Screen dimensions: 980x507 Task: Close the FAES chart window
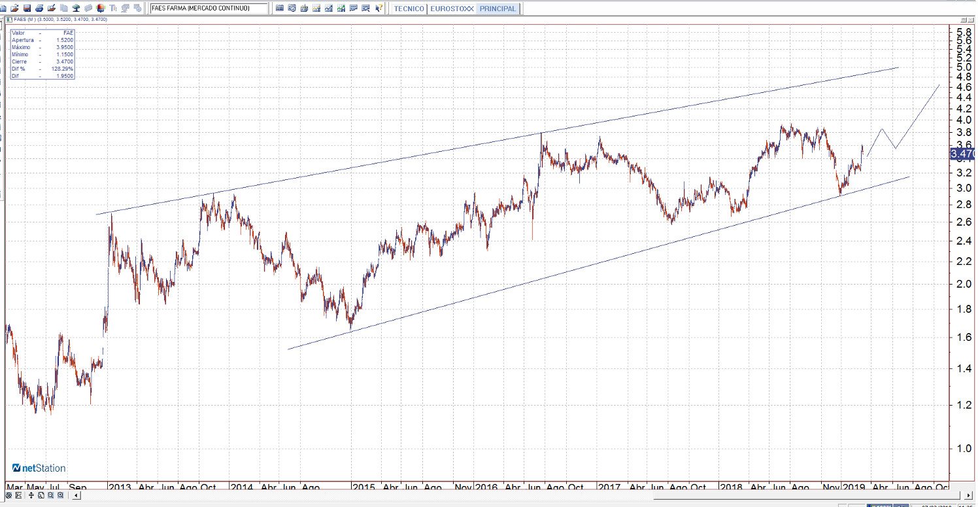pyautogui.click(x=972, y=20)
